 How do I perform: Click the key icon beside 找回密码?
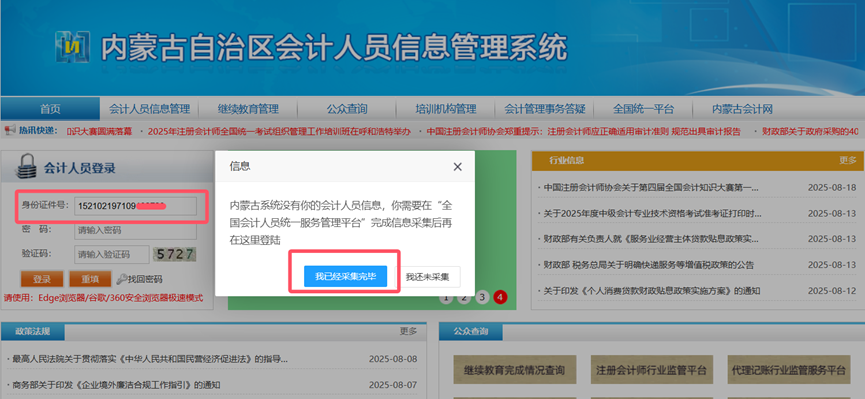pos(121,279)
